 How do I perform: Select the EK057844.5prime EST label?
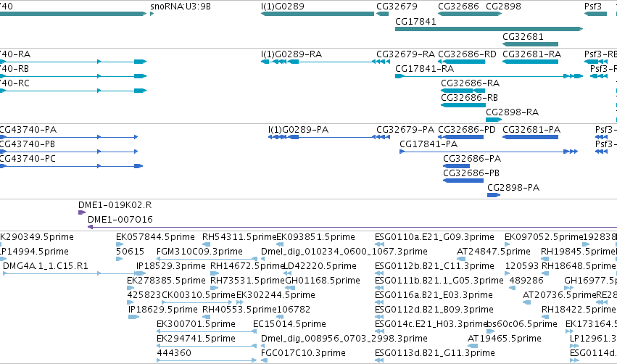155,237
